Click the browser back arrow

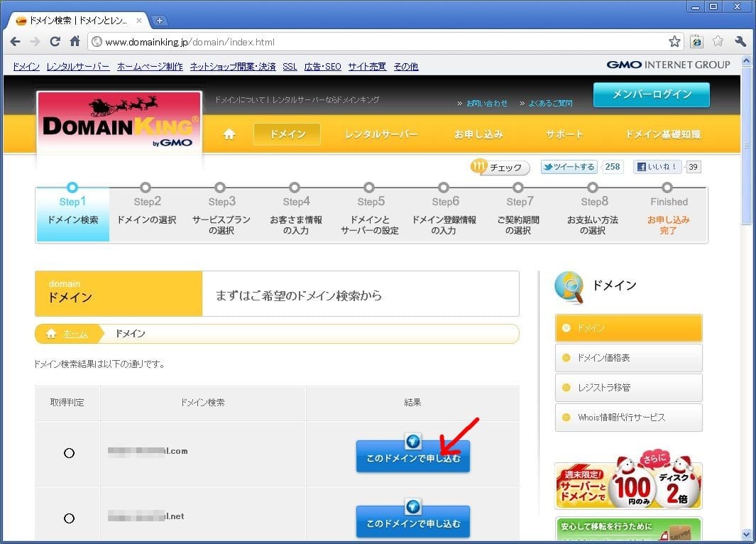(x=15, y=42)
